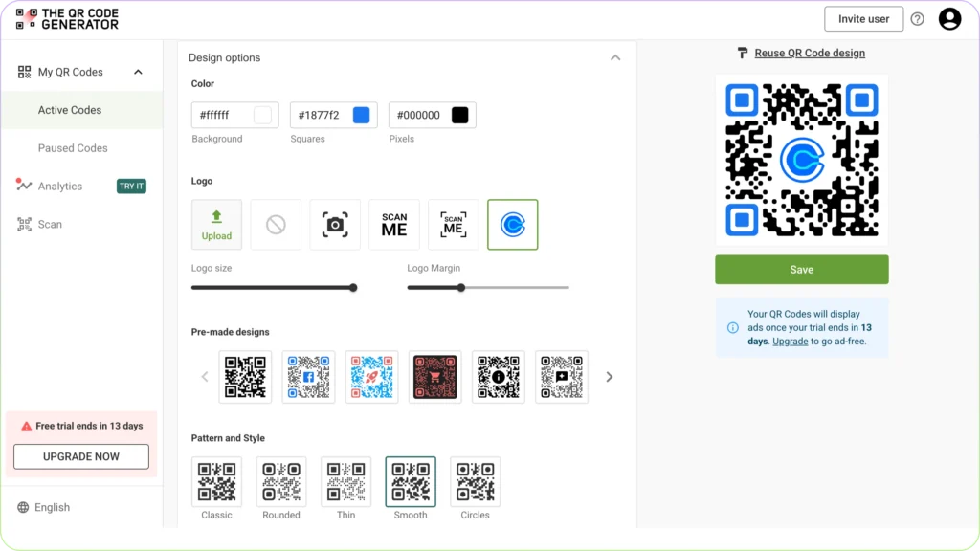
Task: Open Analytics from the sidebar
Action: (x=59, y=186)
